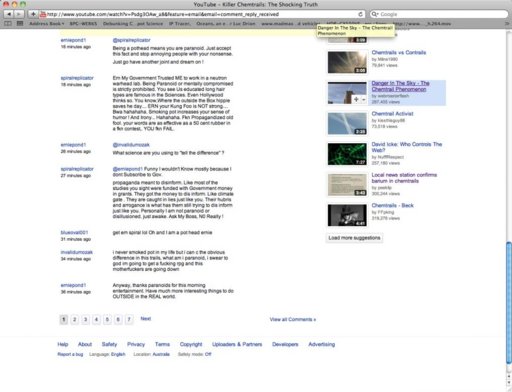Screen dimensions: 512x392
Task: Click the page vertical scrollbar thumb
Action: point(509,303)
